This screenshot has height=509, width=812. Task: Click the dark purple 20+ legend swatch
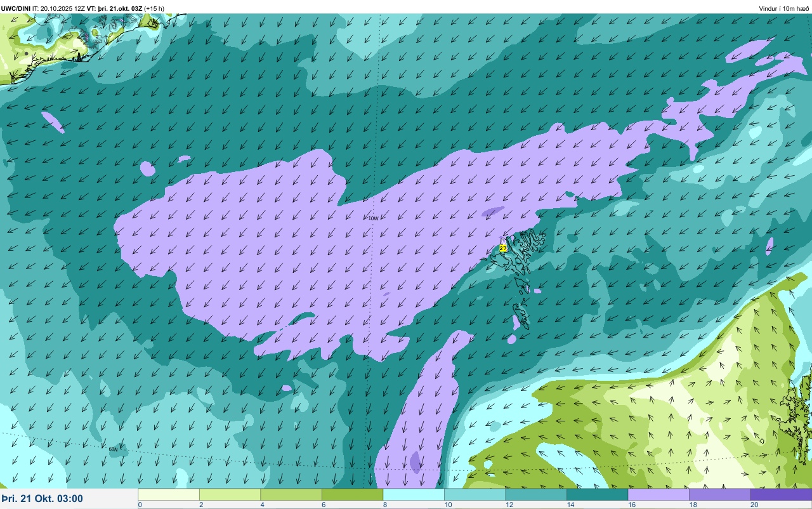point(781,494)
